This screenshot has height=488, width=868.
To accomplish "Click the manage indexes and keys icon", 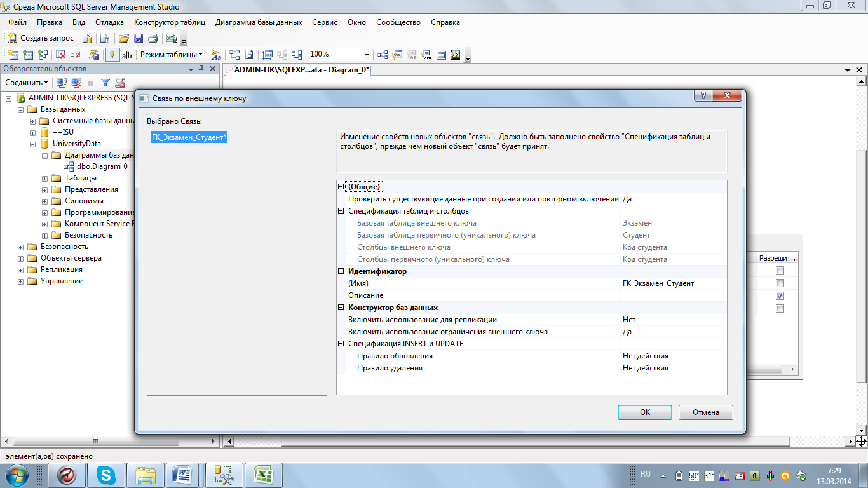I will coord(397,55).
